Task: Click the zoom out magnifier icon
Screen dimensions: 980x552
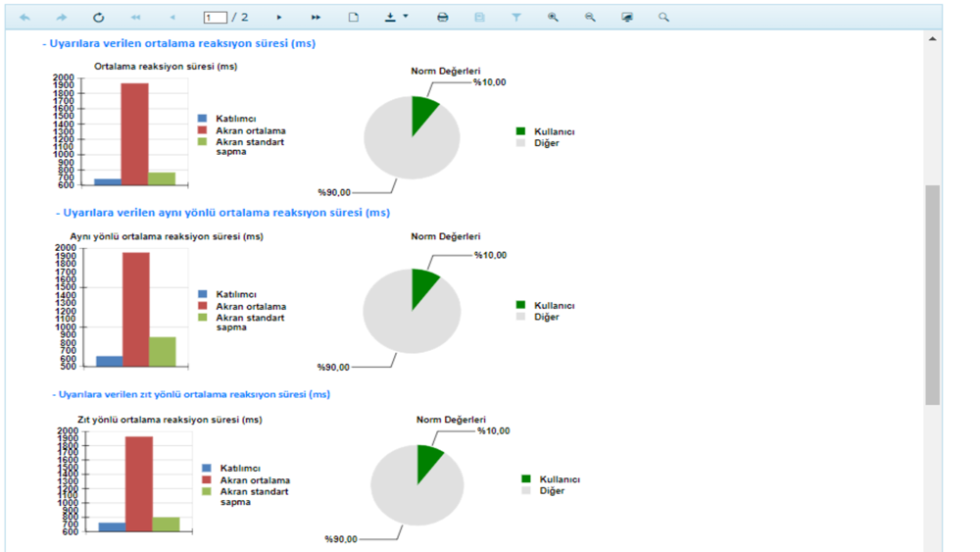Action: point(589,18)
